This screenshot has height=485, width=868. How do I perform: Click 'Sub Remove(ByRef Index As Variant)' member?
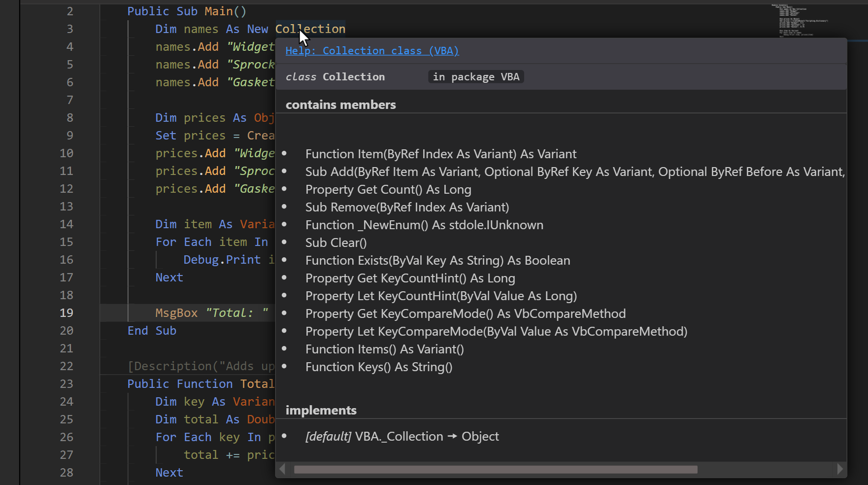coord(407,208)
